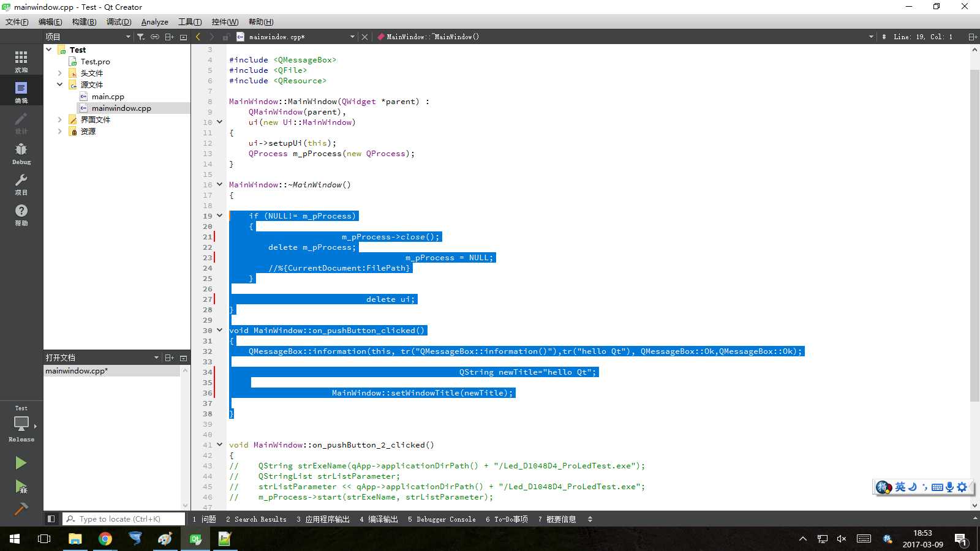Collapse the 源文件 folder
This screenshot has width=980, height=551.
pos(59,84)
